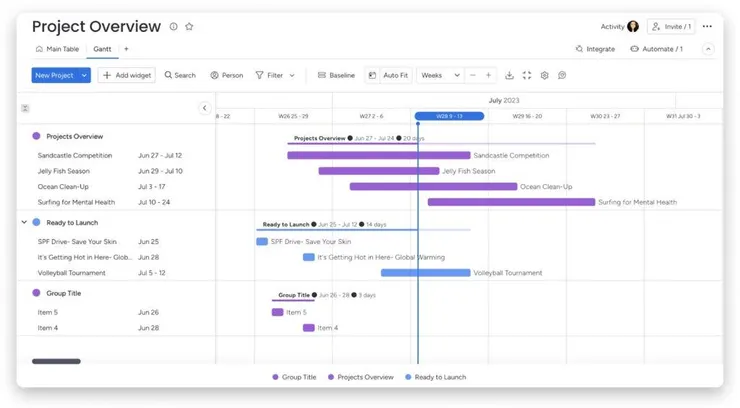The image size is (740, 408).
Task: Click the purple Projects Overview group color dot
Action: click(36, 136)
